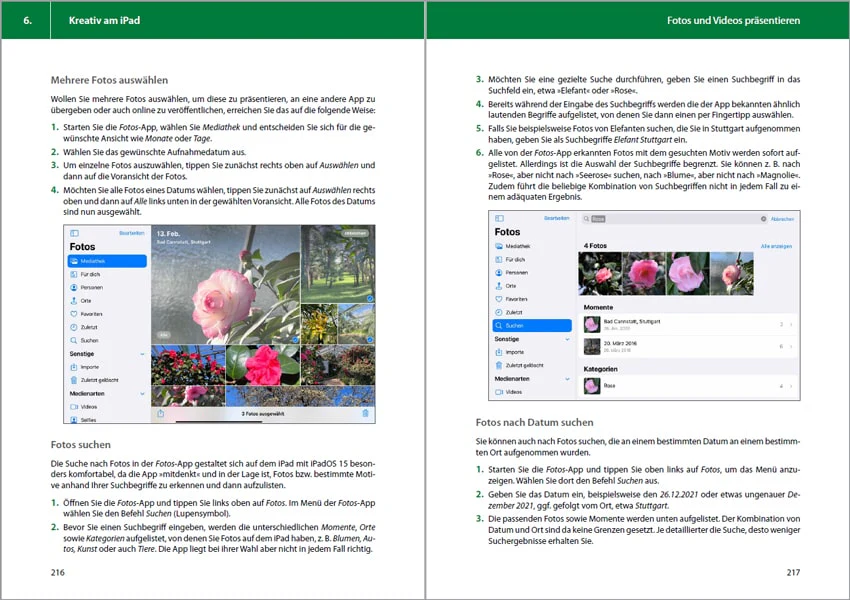Open the highlighted Mediathek sidebar entry

point(107,261)
